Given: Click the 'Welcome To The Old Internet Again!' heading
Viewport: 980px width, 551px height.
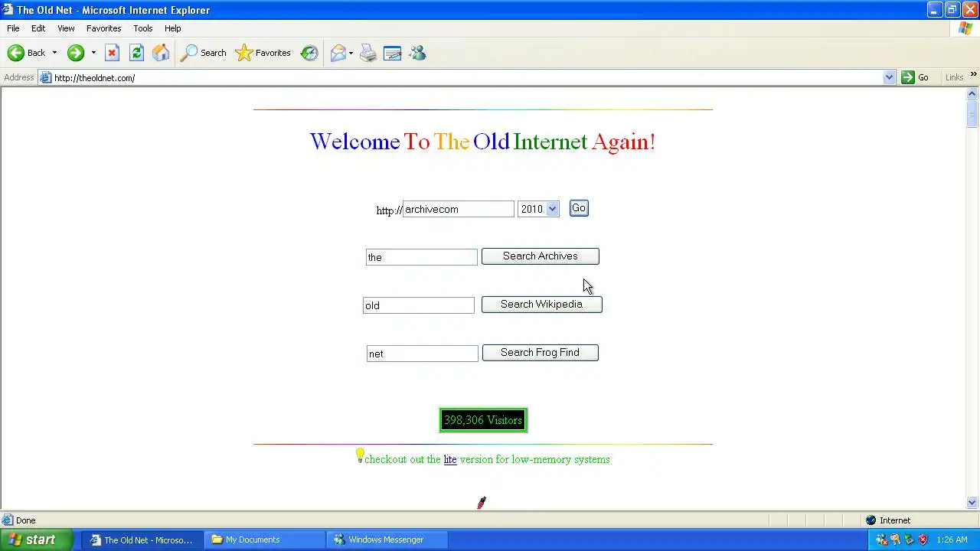Looking at the screenshot, I should pos(482,142).
